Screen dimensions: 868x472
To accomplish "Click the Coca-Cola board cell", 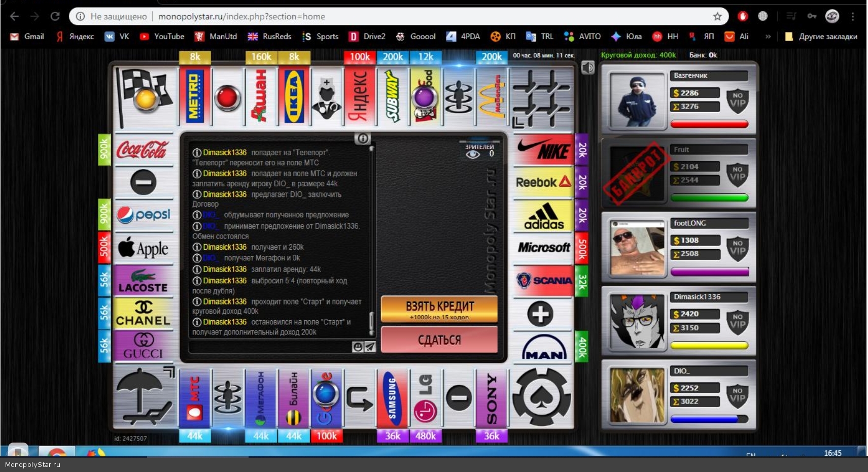I will pos(144,149).
